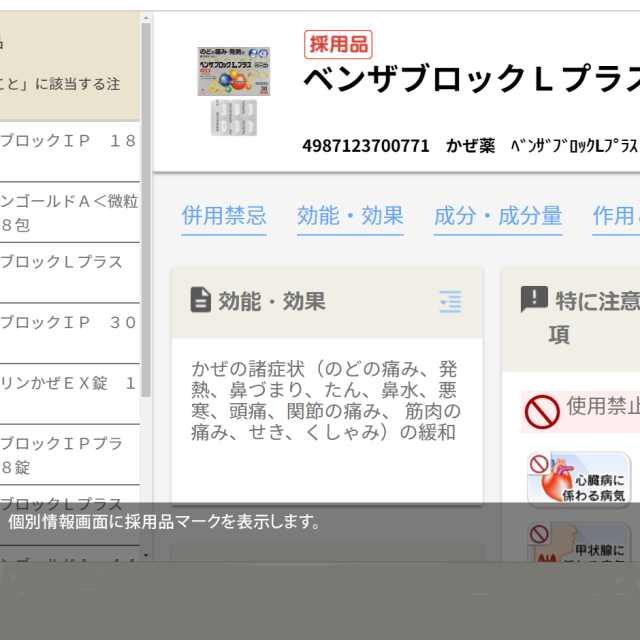The image size is (640, 640).
Task: Click the sidebar scrollbar down arrow
Action: (x=146, y=556)
